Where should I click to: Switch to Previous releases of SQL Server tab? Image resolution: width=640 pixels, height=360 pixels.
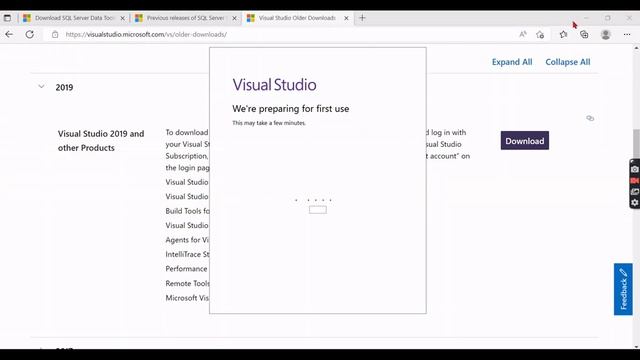point(186,18)
